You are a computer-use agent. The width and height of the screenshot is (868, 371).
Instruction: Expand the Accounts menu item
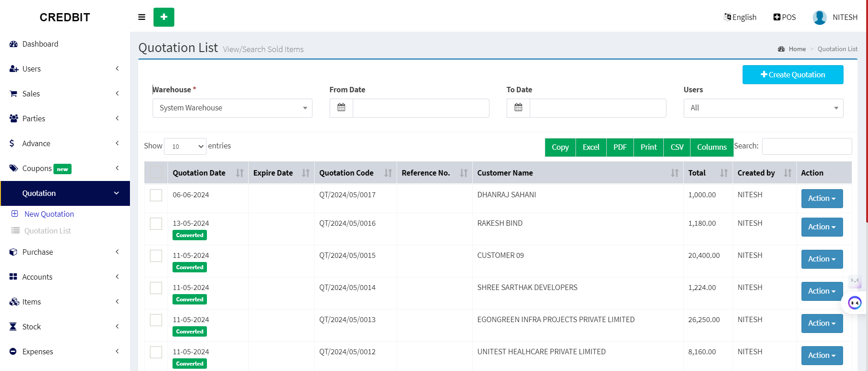click(65, 277)
